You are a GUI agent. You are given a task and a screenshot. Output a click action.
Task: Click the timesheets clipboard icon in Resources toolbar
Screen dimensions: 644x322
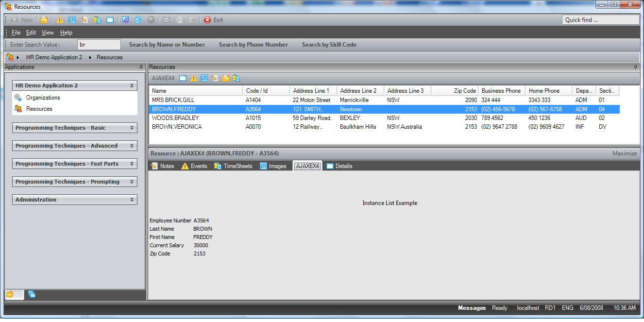[x=237, y=78]
